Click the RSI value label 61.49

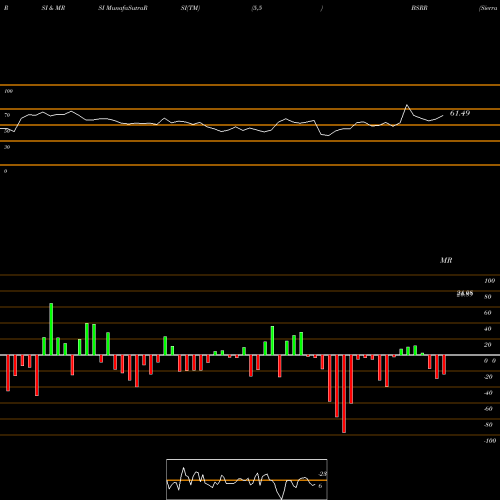(x=460, y=113)
